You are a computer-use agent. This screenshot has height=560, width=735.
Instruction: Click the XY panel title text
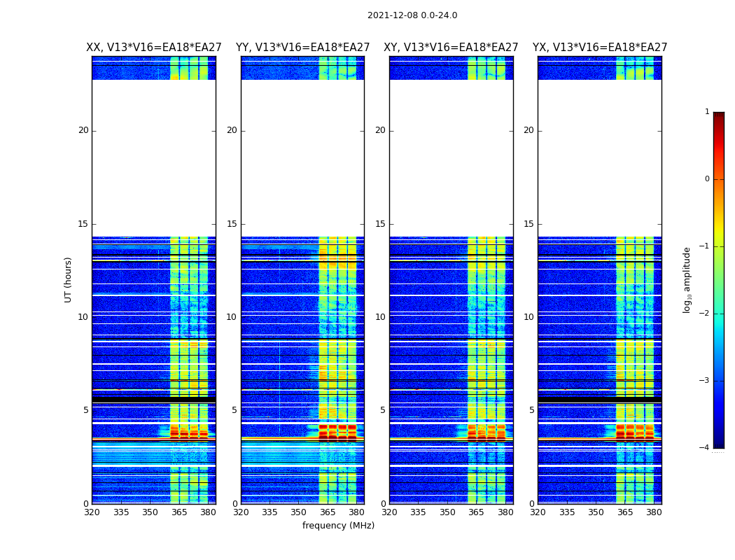pos(451,48)
